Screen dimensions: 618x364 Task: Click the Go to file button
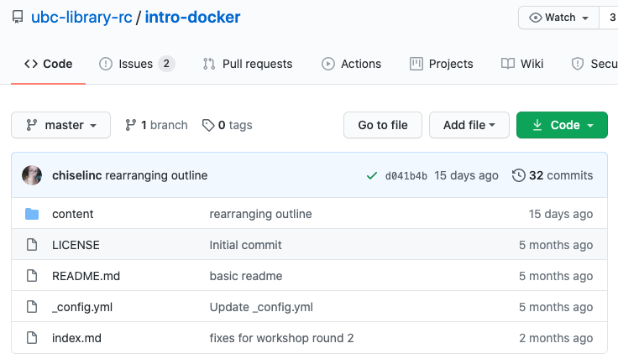coord(383,125)
